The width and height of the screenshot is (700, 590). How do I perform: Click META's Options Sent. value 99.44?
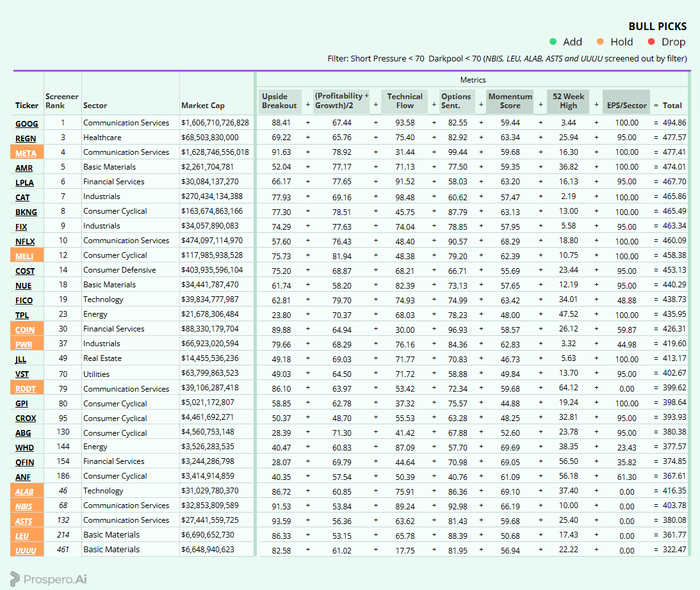[457, 152]
